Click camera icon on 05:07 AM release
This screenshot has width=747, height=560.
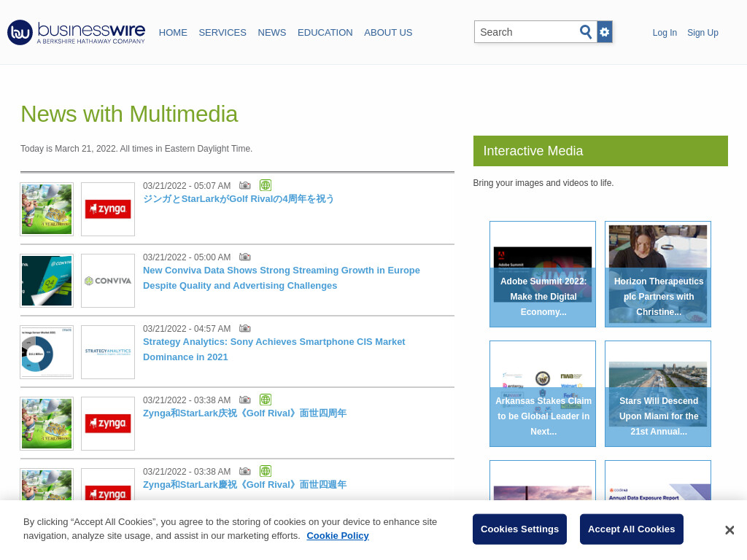245,185
